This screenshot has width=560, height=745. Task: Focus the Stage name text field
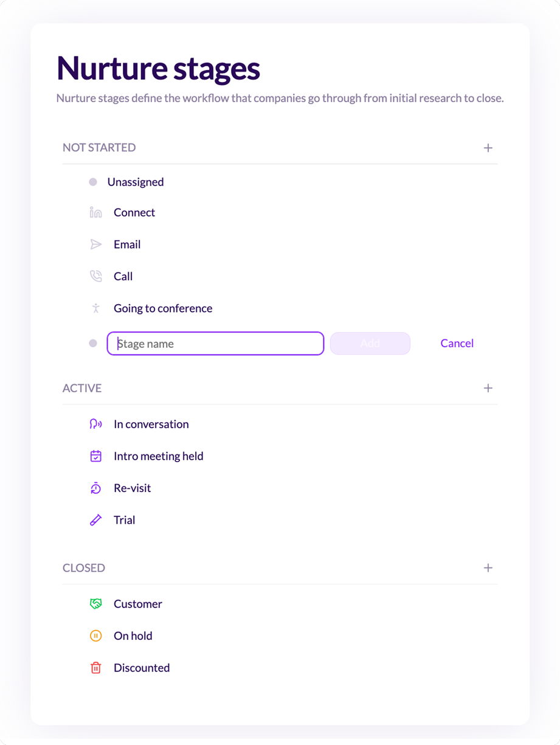(x=215, y=344)
